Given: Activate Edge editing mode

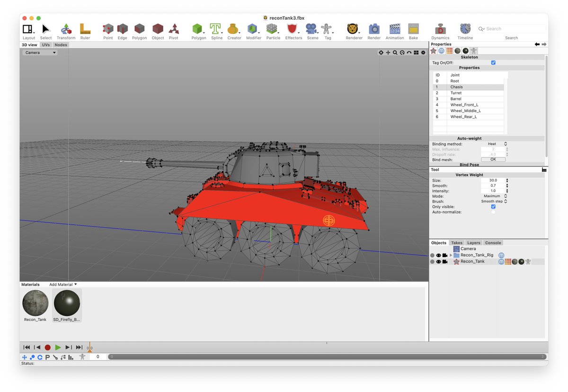Looking at the screenshot, I should [x=122, y=28].
